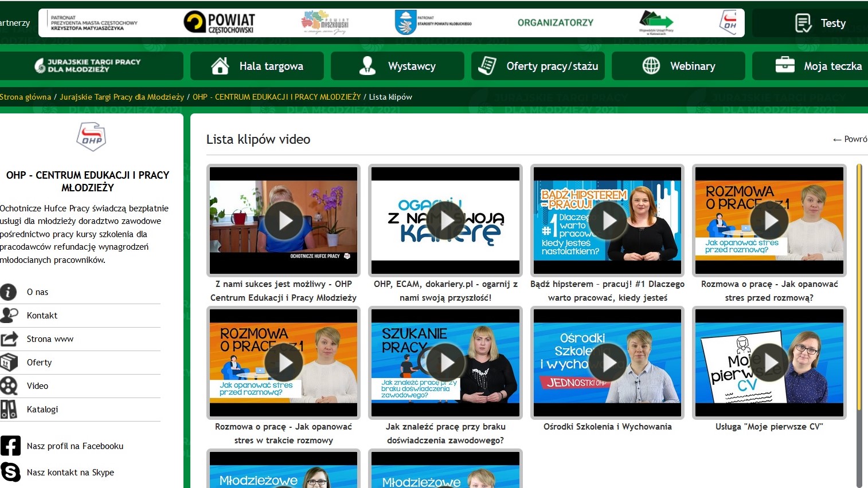Screen dimensions: 868x488
Task: Play the 'Bądź hipsterem - pracuj!' video
Action: [608, 221]
